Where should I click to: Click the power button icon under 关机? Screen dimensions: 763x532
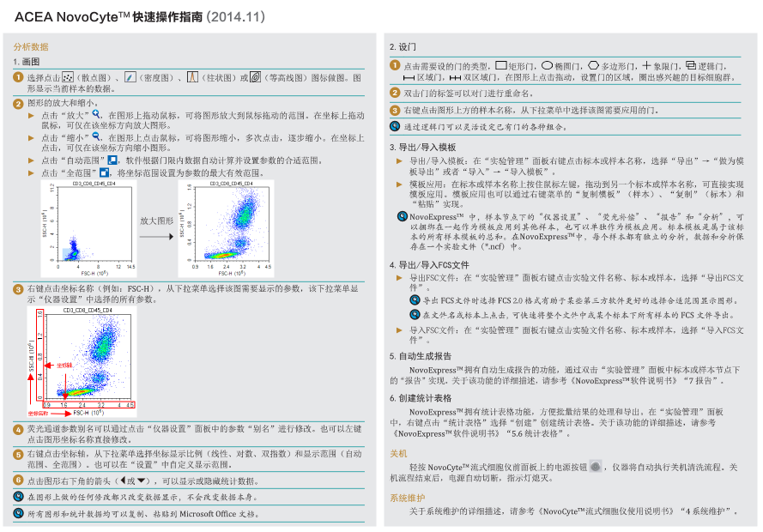tap(596, 466)
